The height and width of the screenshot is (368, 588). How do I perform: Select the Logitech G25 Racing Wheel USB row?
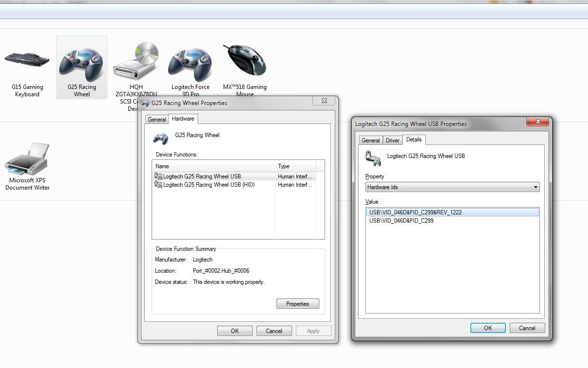point(234,176)
